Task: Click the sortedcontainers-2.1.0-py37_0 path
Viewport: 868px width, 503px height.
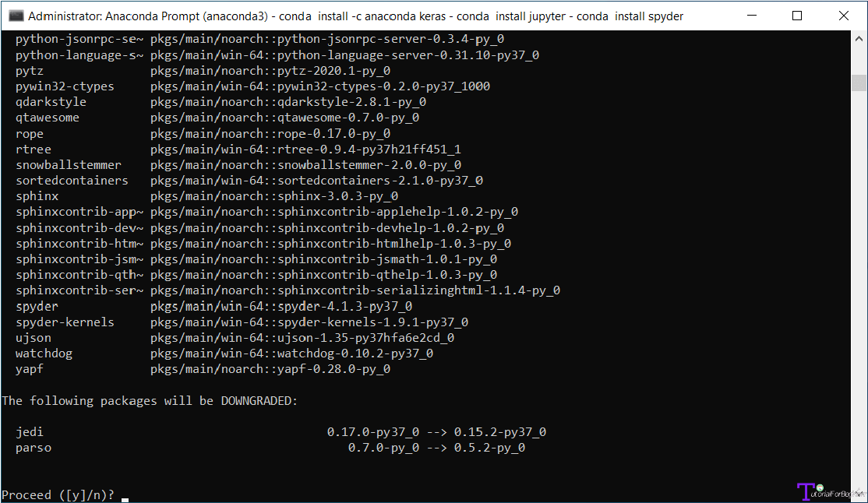Action: point(316,181)
